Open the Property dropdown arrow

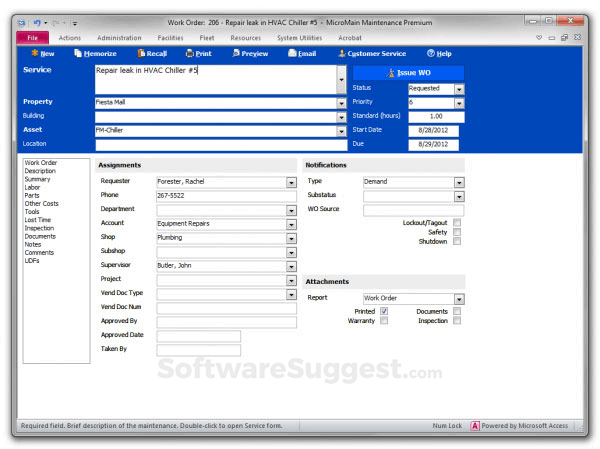pyautogui.click(x=341, y=103)
